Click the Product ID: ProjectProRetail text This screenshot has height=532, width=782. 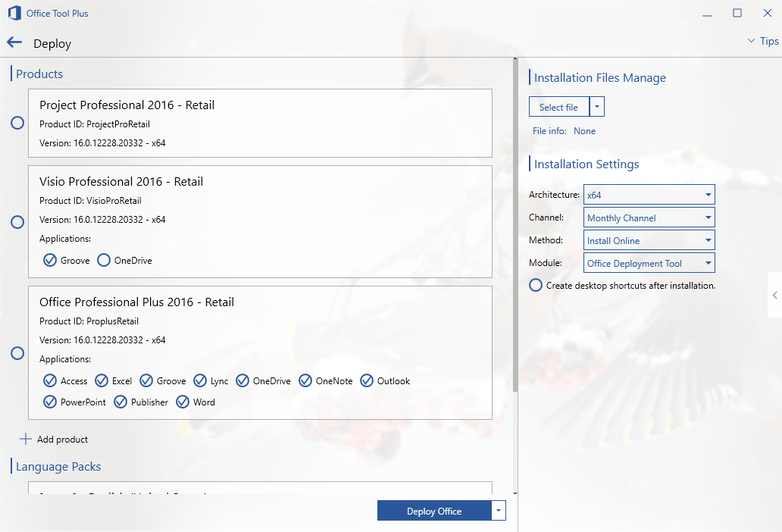(x=95, y=124)
